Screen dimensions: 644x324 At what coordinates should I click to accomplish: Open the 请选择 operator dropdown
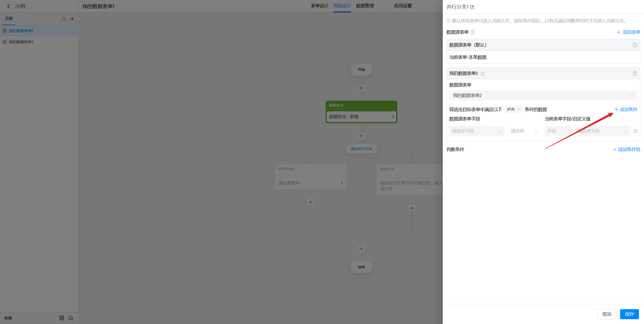point(524,131)
